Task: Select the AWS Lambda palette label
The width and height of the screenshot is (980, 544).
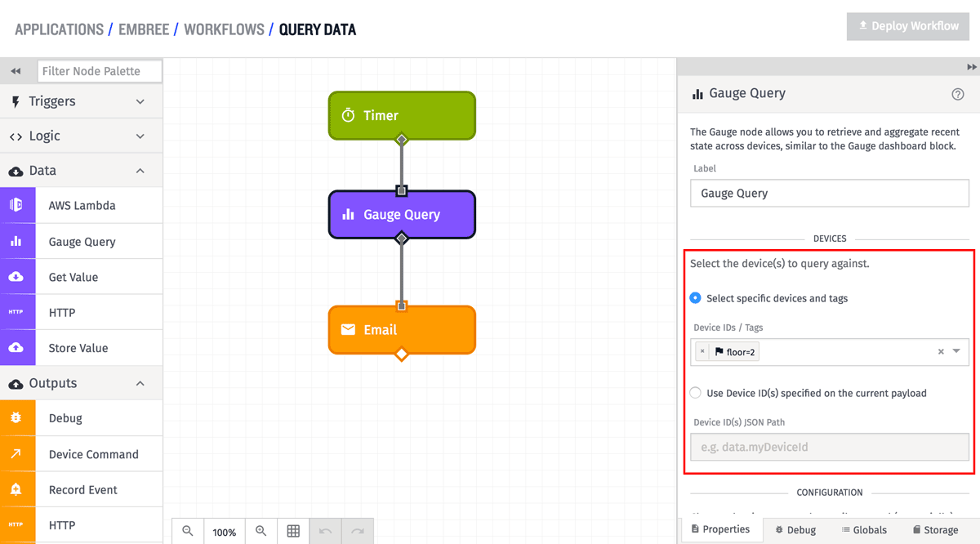Action: (x=82, y=206)
